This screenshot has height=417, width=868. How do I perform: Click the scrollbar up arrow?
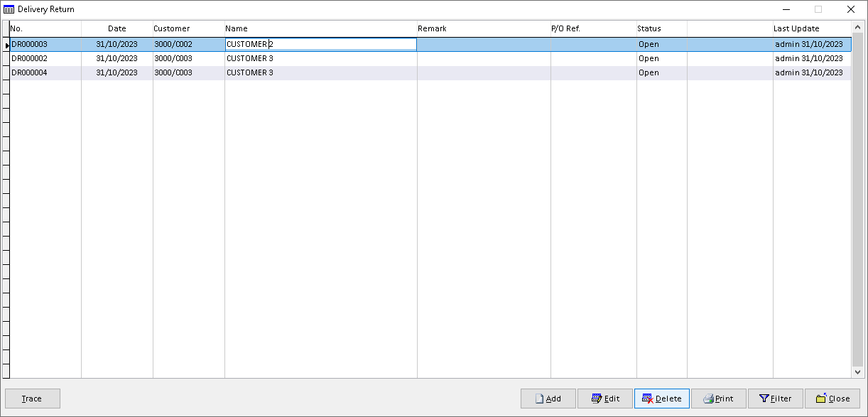(x=857, y=27)
